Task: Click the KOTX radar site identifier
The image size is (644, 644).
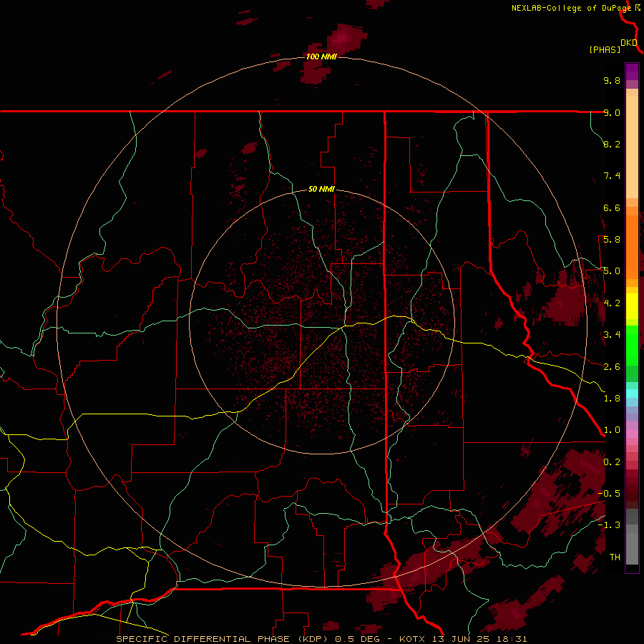Action: click(x=413, y=639)
